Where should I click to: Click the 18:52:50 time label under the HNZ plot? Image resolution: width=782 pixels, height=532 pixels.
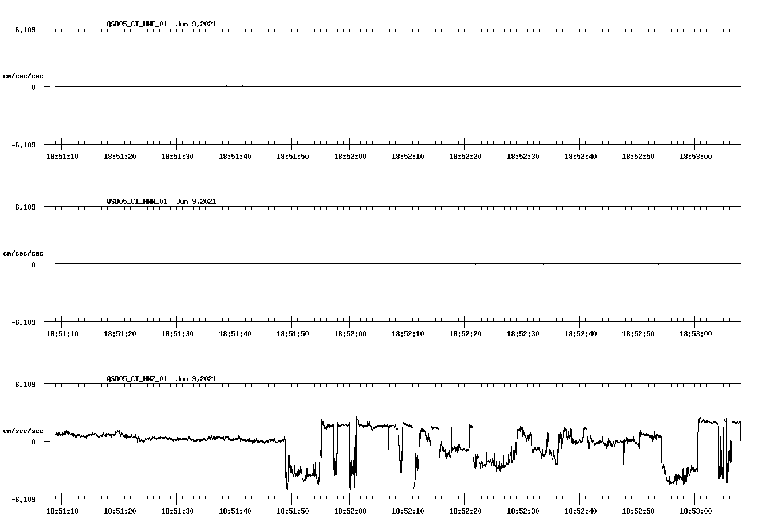[638, 511]
